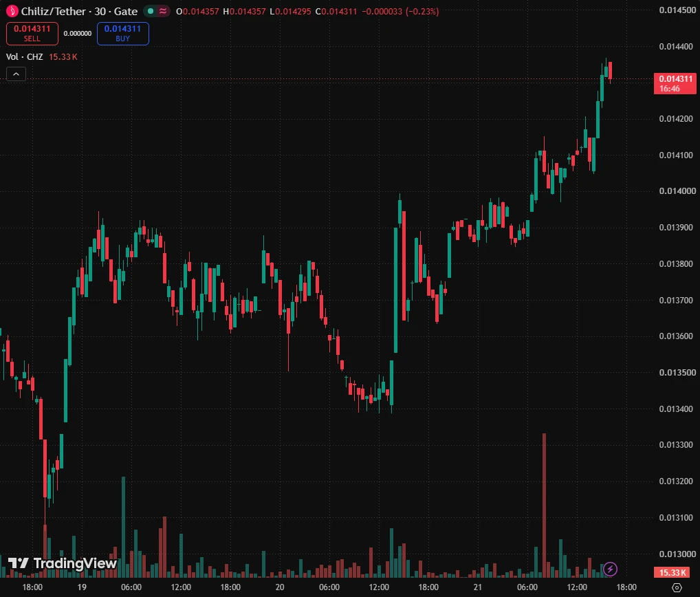Select the Vol · CHZ indicator legend

pos(25,56)
